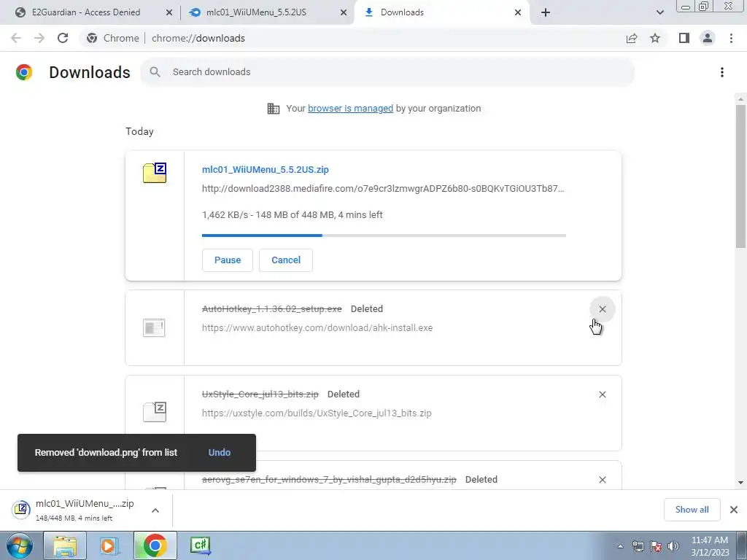Open a new tab with plus button
This screenshot has height=560, width=747.
click(x=546, y=12)
